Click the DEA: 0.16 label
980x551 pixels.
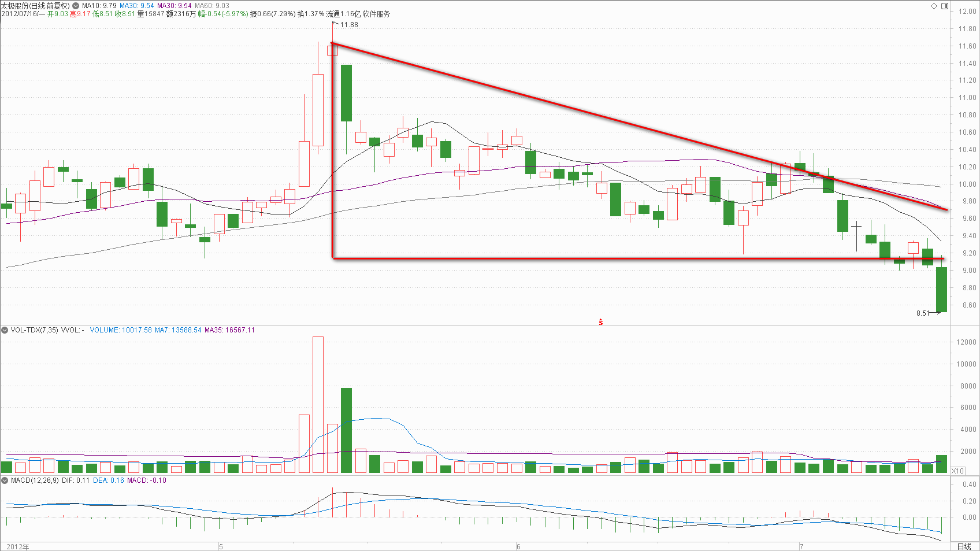[x=109, y=480]
